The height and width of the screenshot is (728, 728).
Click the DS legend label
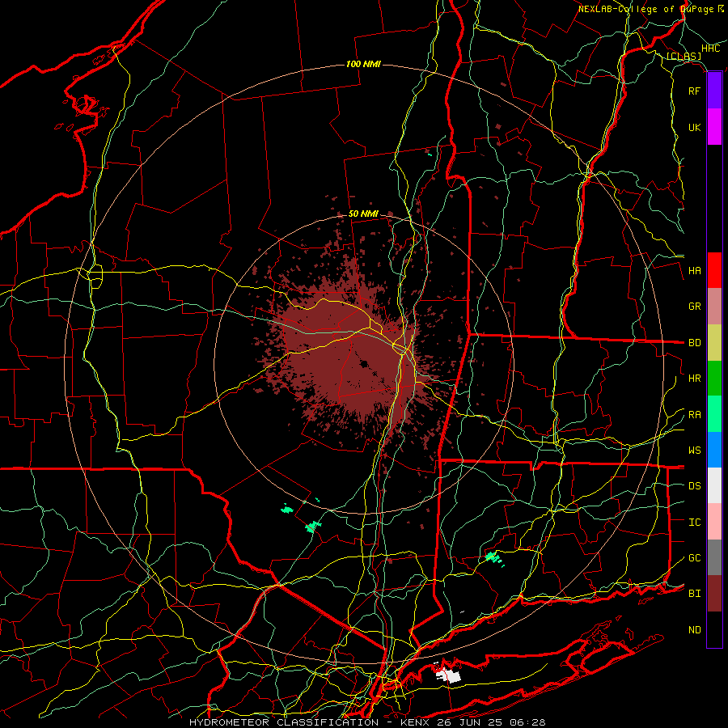tap(694, 486)
